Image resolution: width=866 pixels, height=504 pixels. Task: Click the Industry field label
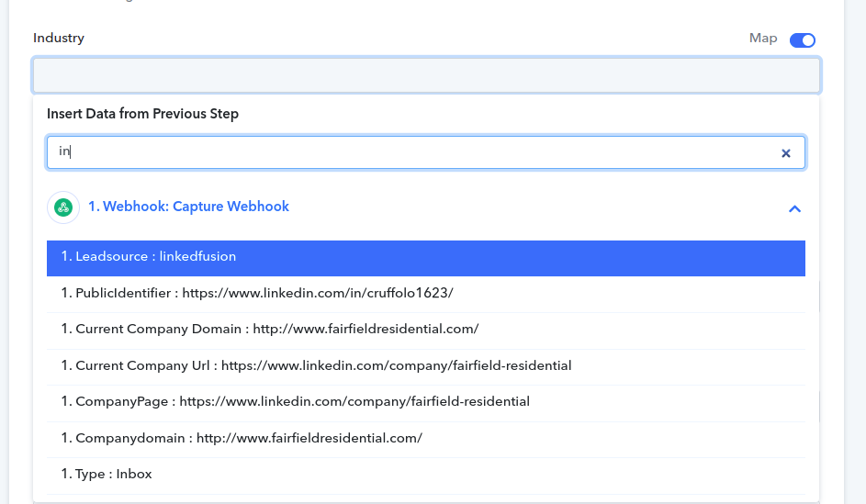pyautogui.click(x=59, y=38)
